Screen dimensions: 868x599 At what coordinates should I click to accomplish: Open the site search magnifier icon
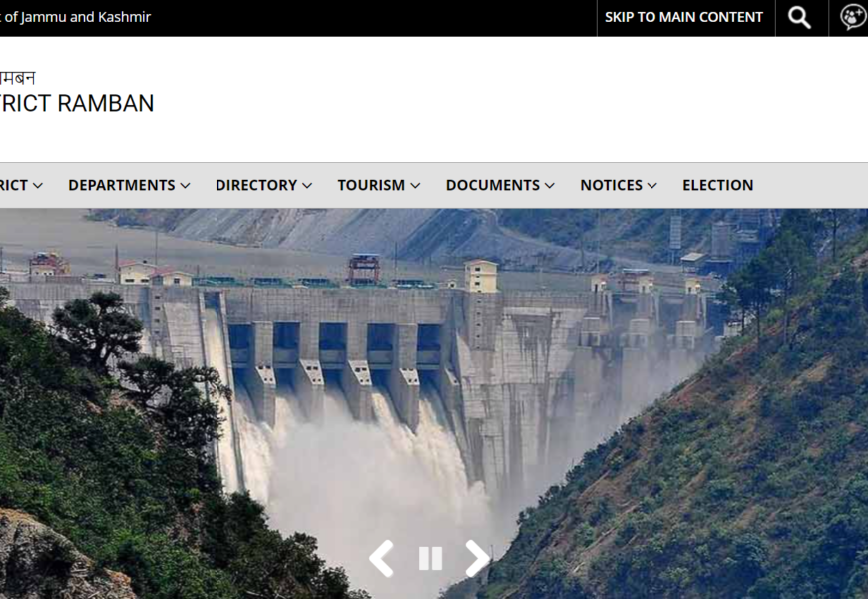[799, 17]
